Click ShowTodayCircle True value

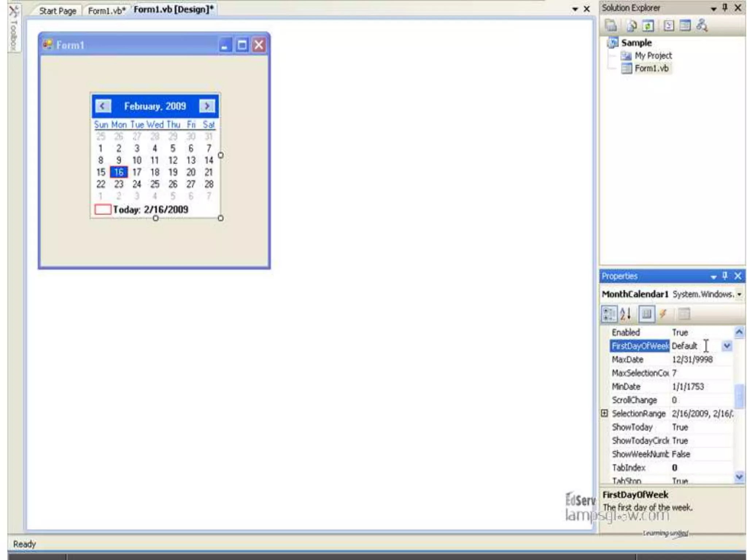click(x=680, y=440)
